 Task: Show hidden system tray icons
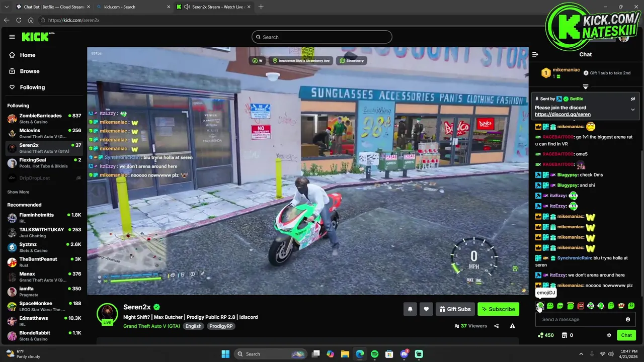tap(581, 354)
